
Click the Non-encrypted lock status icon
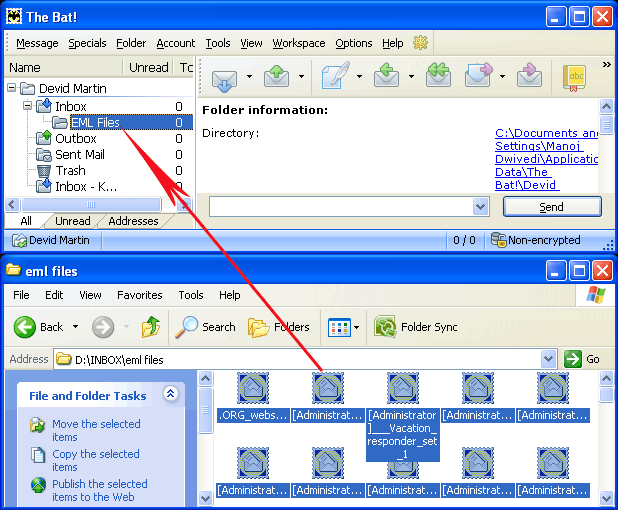[498, 240]
